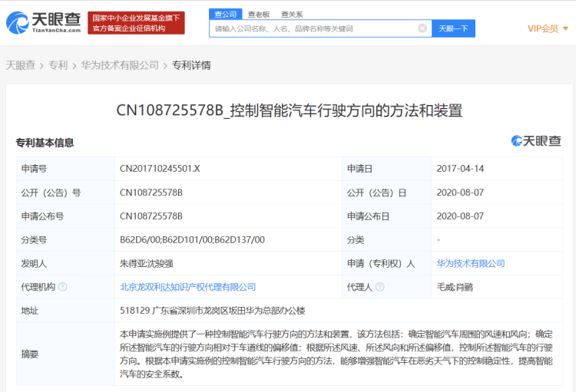Screen dimensions: 576x392
Task: Click the red 国家中小企业发展基金 banner
Action: click(136, 23)
